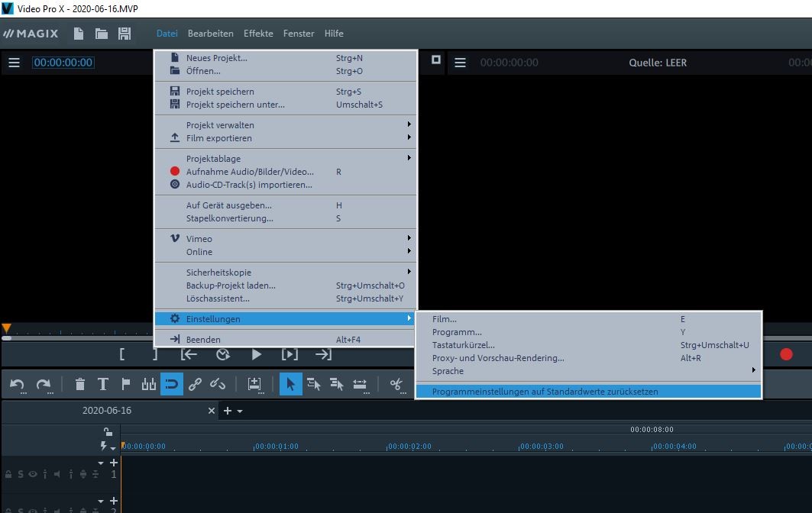Add a track with track 2 plus
Viewport: 812px width, 513px height.
[x=114, y=501]
